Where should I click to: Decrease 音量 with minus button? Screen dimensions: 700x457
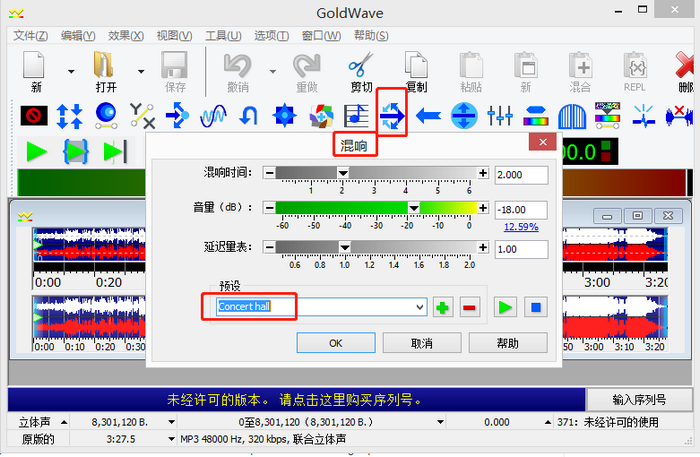click(269, 208)
